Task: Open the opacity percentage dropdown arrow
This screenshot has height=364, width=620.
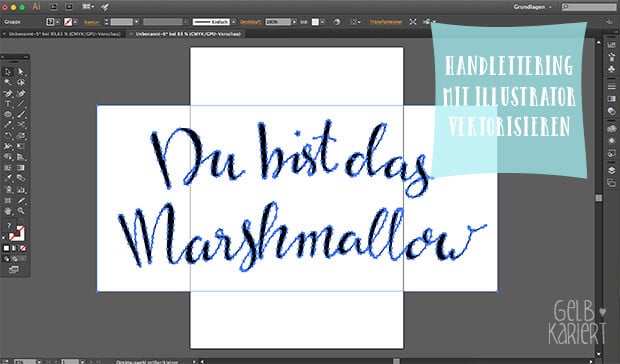Action: point(294,22)
